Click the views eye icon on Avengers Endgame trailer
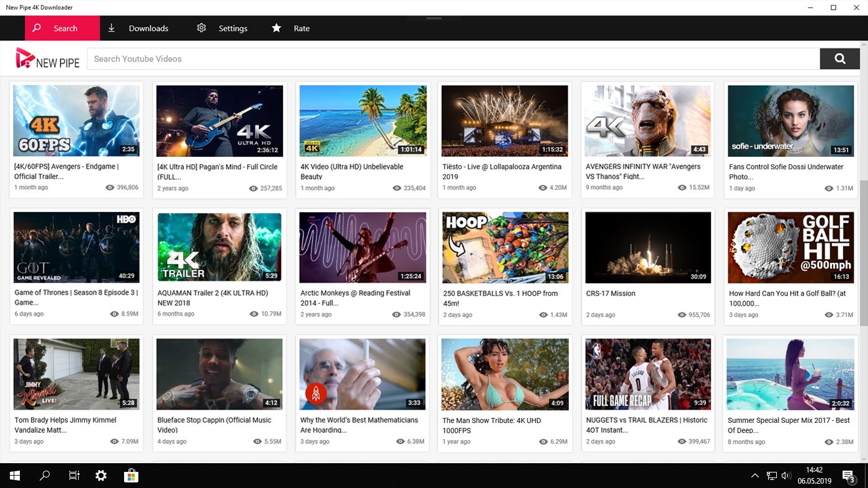 pyautogui.click(x=110, y=187)
